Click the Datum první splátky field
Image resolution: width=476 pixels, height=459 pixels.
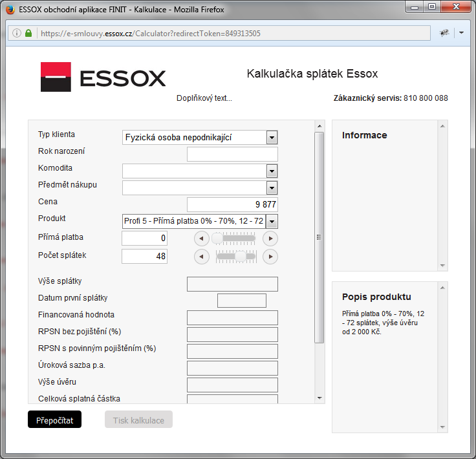[242, 301]
